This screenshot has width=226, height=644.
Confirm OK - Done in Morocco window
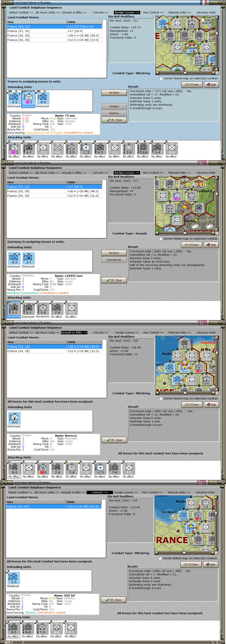click(114, 440)
